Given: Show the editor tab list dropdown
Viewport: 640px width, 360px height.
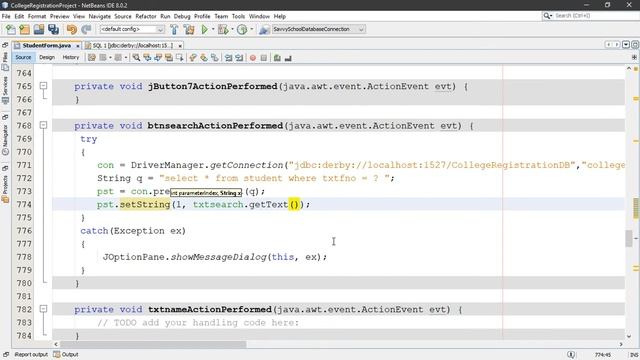Looking at the screenshot, I should [x=626, y=44].
